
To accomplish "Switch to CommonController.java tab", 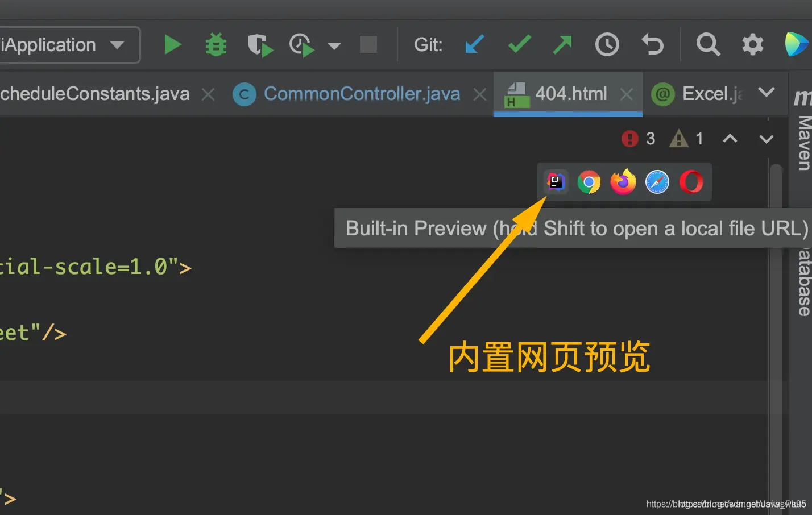I will (362, 94).
